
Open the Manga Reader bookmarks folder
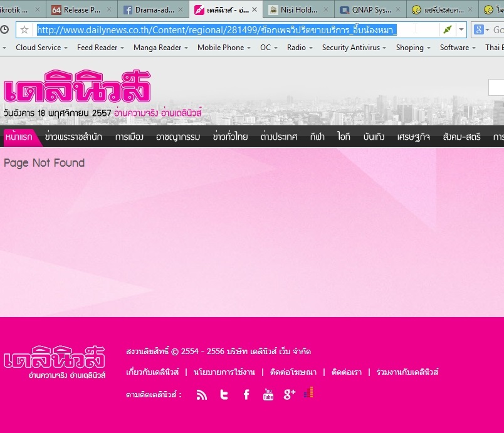[160, 48]
